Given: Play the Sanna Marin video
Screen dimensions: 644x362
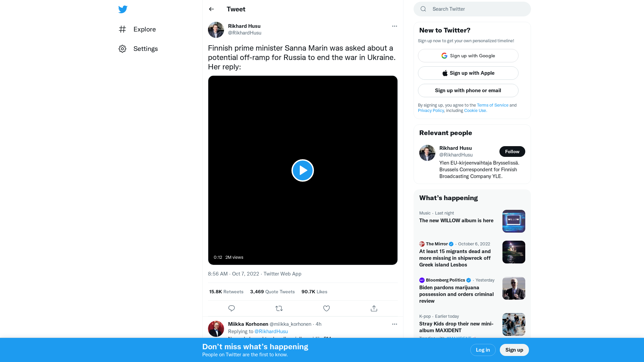Looking at the screenshot, I should pos(303,170).
